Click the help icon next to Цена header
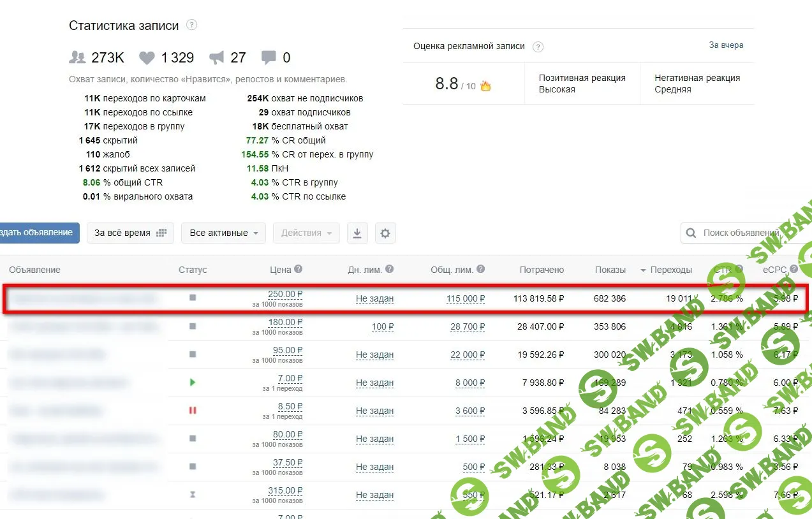Viewport: 812px width, 519px height. [x=299, y=270]
